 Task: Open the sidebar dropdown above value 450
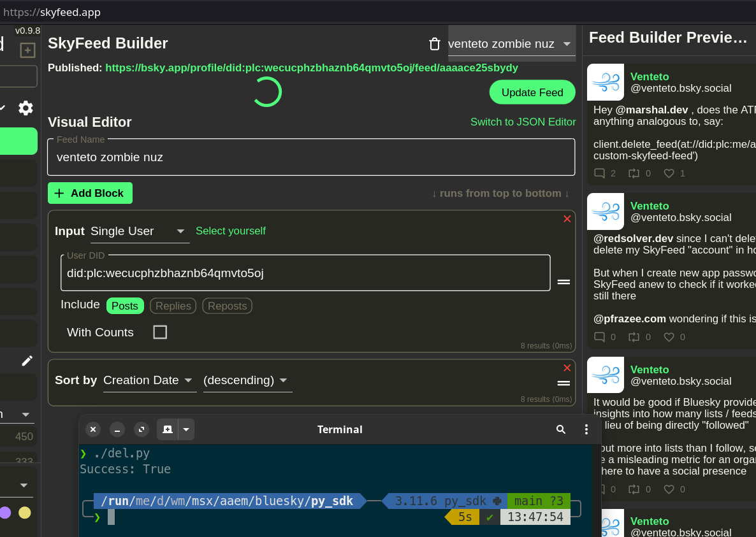(x=17, y=414)
